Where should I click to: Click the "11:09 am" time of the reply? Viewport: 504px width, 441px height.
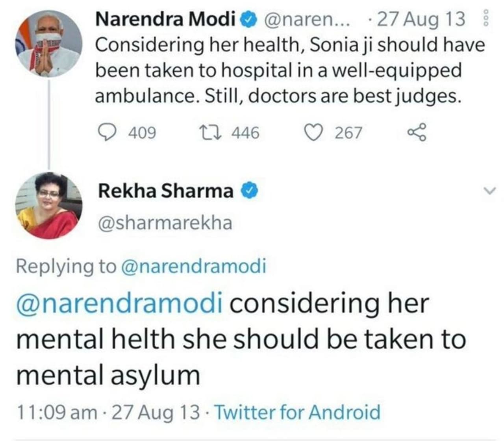pos(57,412)
